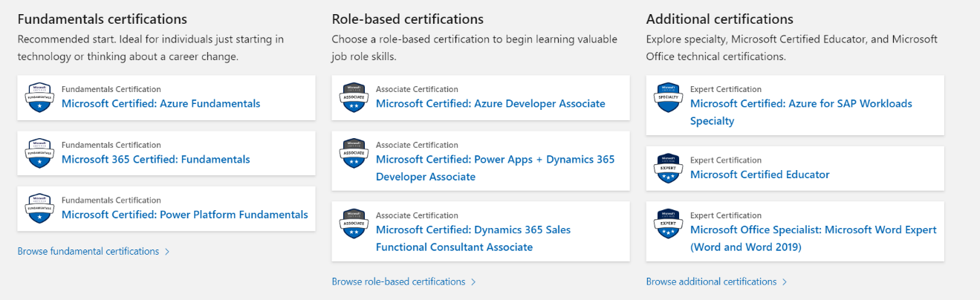Click 'Fundamentals Certification' label above Microsoft 365 Fundamentals
Screen dimensions: 980x300
(x=111, y=145)
